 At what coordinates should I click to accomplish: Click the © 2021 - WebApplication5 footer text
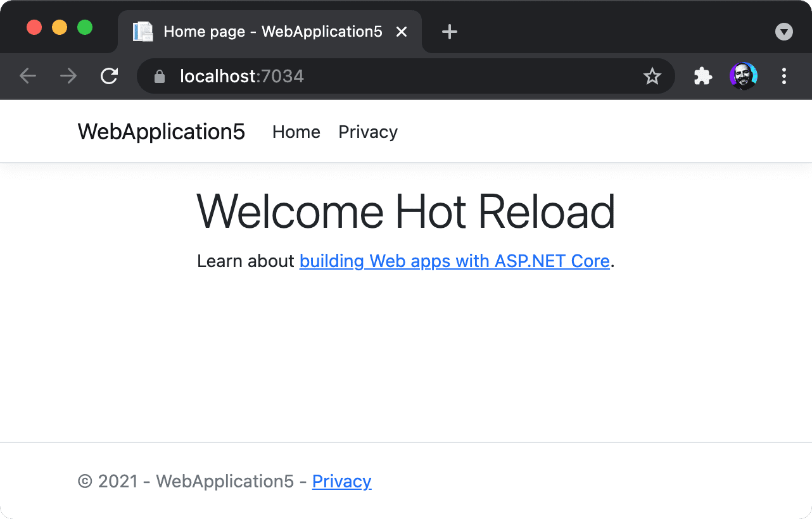coord(186,481)
